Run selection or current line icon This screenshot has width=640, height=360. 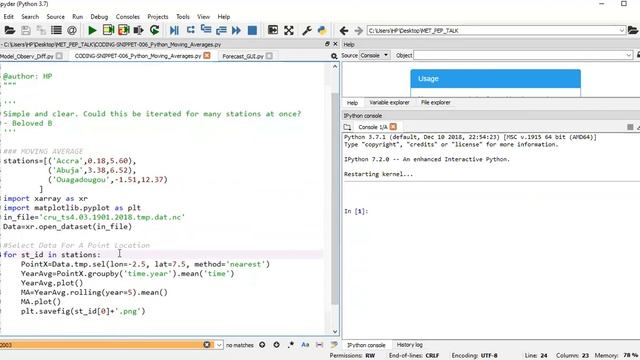[x=139, y=30]
